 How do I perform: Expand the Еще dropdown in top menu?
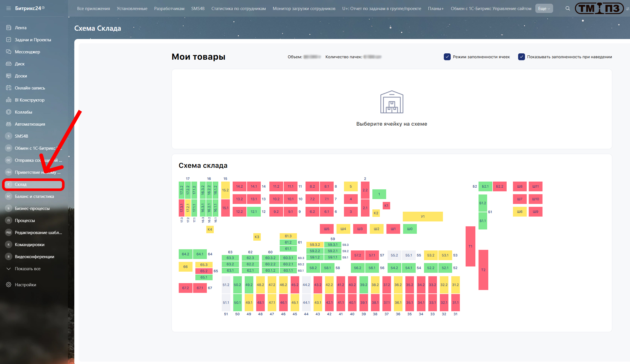[544, 9]
